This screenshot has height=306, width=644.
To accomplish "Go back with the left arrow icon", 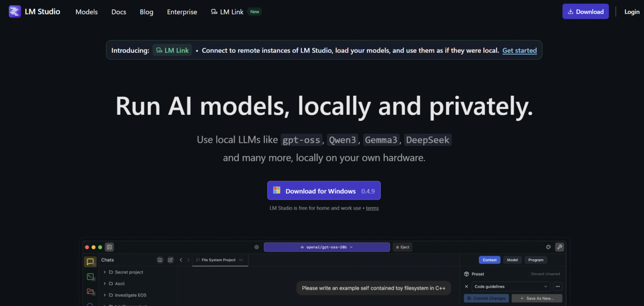I will (181, 260).
